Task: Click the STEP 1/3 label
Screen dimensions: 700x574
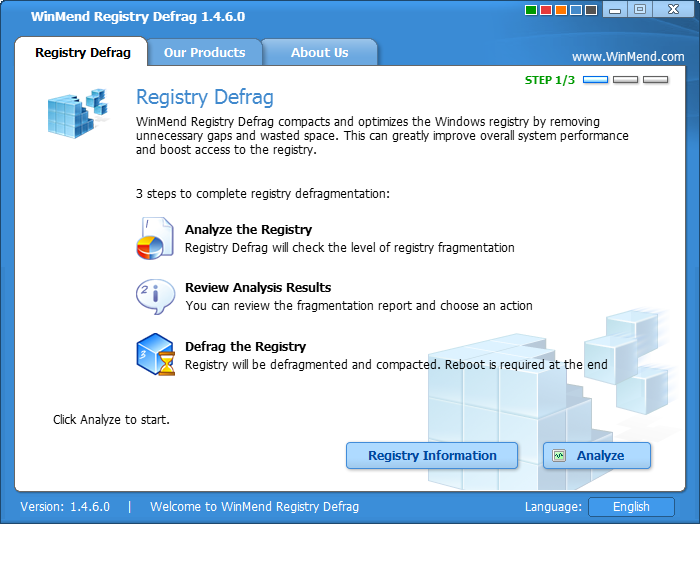Action: tap(550, 80)
